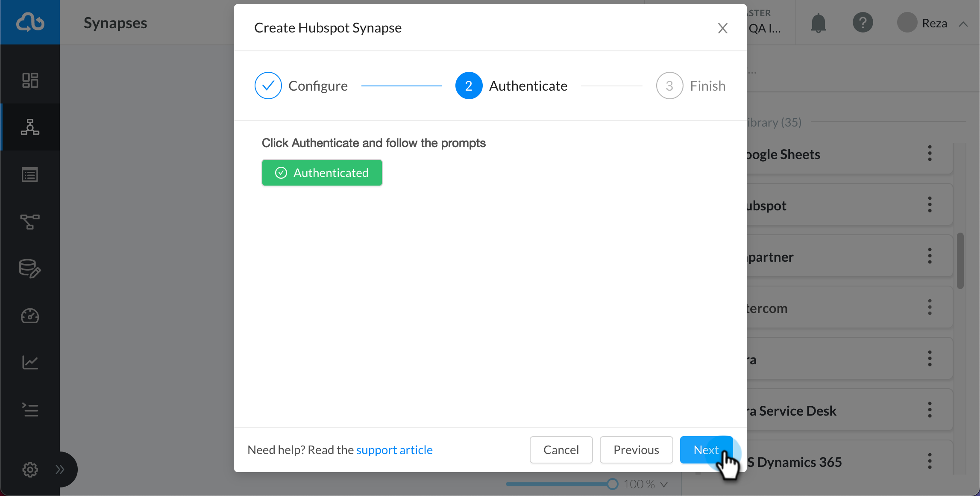Viewport: 980px width, 496px height.
Task: Open the Service Desk card options menu
Action: point(930,410)
